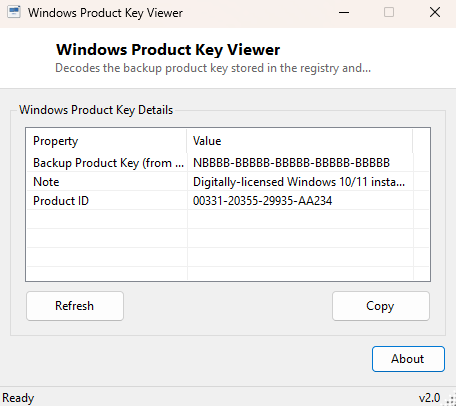The width and height of the screenshot is (456, 406).
Task: Select the Backup Product Key row label
Action: [108, 163]
